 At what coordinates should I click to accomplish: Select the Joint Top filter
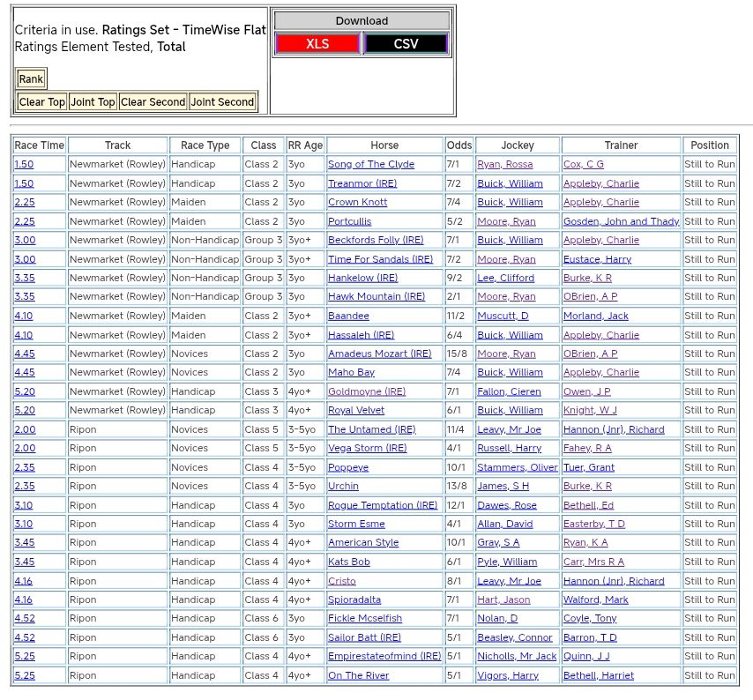pyautogui.click(x=93, y=102)
